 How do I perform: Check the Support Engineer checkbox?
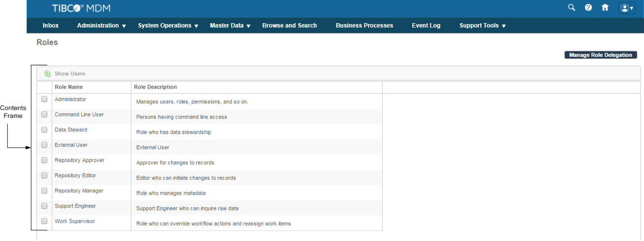(x=44, y=206)
